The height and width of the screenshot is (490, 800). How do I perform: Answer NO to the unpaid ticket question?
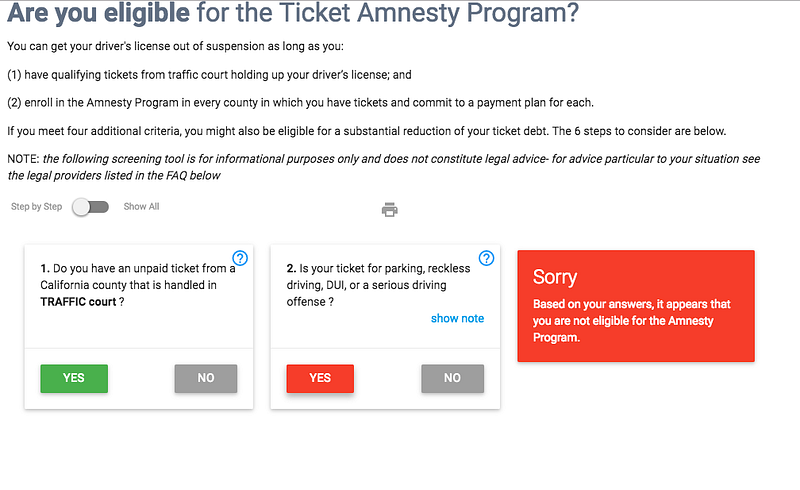tap(206, 378)
